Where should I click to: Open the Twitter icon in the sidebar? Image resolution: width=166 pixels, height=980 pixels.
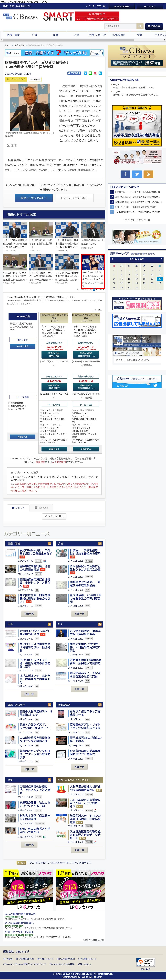click(137, 174)
